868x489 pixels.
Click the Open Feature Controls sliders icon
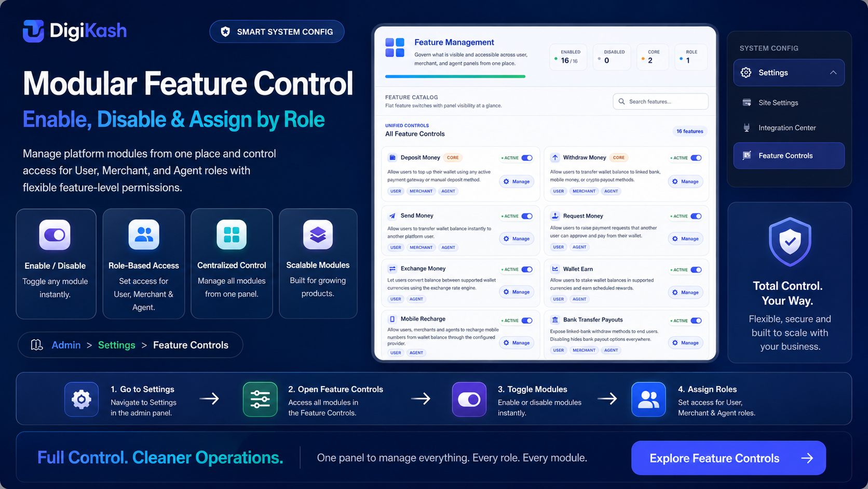[x=260, y=399]
